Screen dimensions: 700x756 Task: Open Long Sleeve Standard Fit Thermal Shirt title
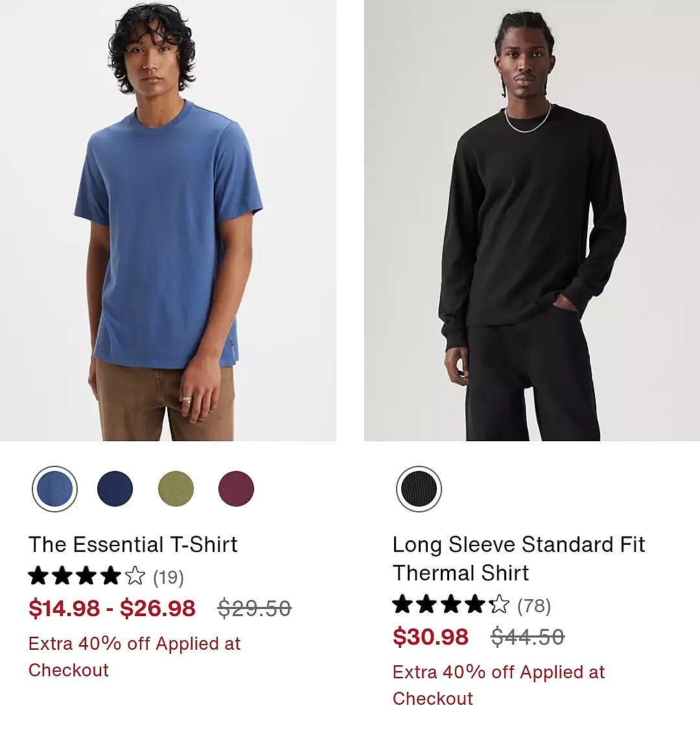(x=519, y=558)
